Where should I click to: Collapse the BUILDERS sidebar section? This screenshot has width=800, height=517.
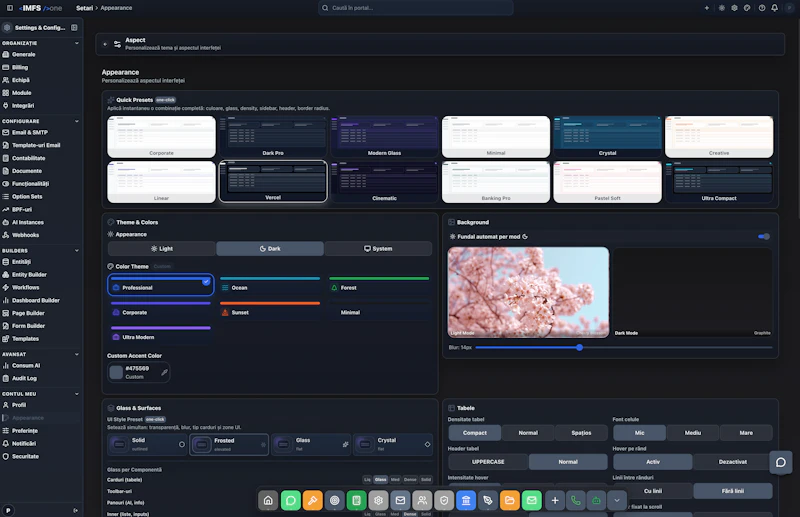tap(77, 251)
